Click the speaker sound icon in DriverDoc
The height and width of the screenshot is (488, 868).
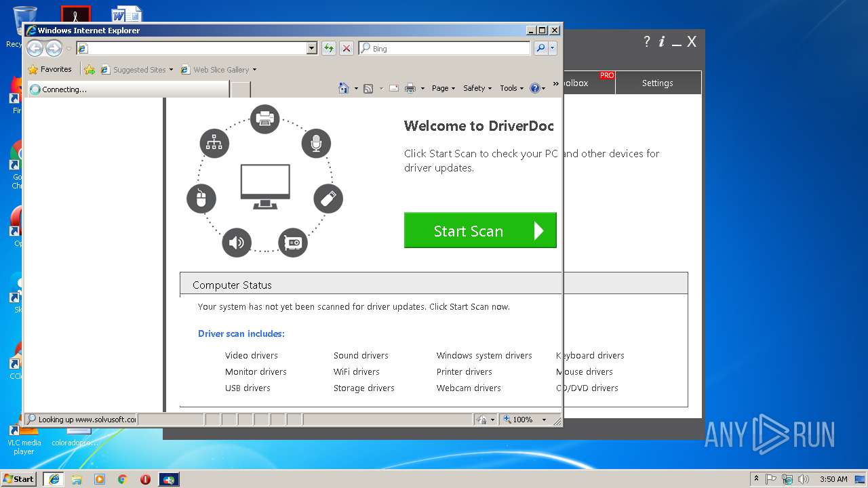point(237,242)
